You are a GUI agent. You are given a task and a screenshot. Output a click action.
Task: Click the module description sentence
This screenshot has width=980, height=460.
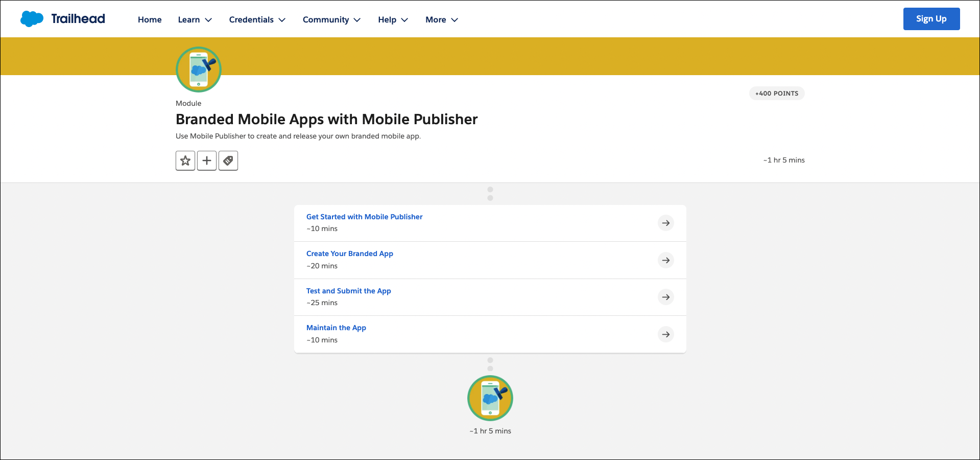tap(298, 136)
